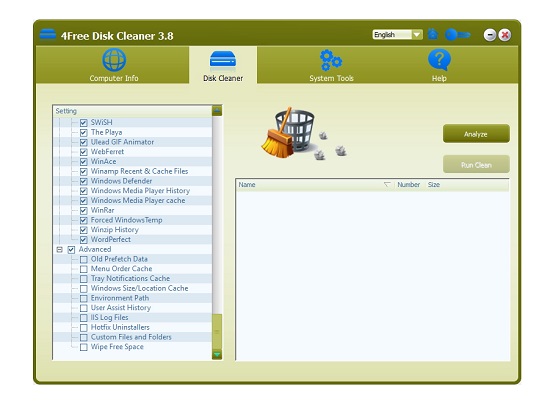Open the Computer Info globe tab

[114, 65]
